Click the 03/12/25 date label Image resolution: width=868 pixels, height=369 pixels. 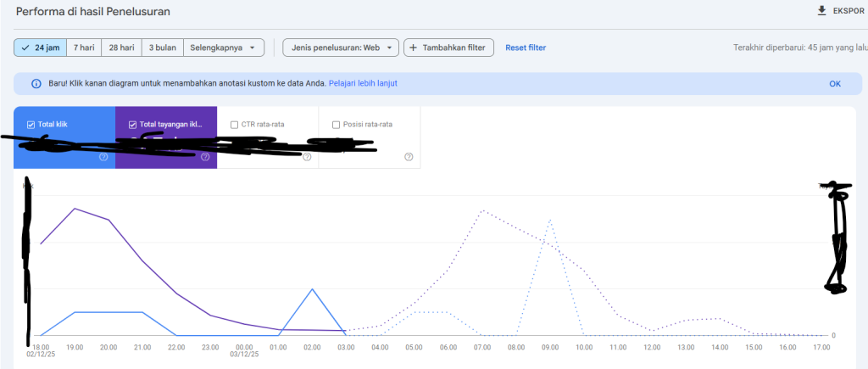pyautogui.click(x=244, y=354)
